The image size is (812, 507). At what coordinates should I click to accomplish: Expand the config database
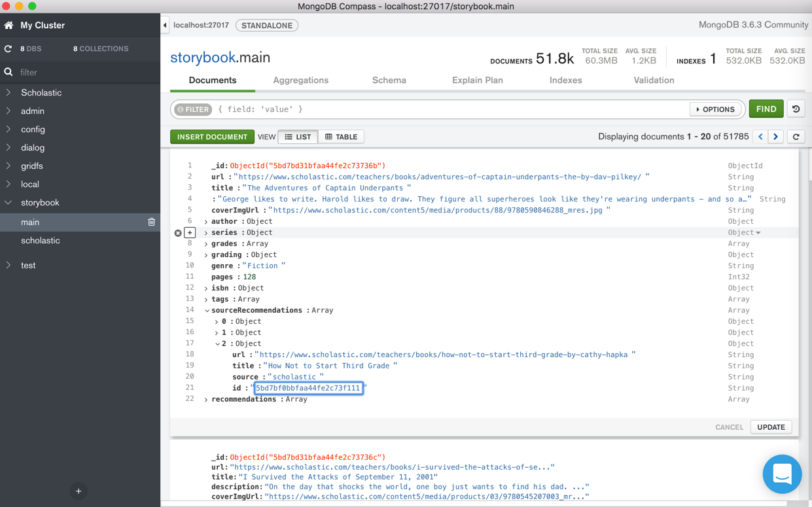pos(9,130)
